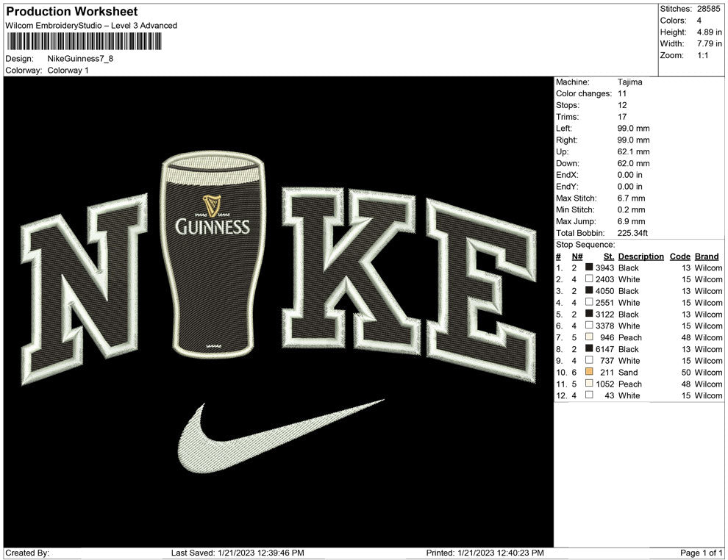Click the code '50' in the Sand row
The image size is (728, 560).
[x=686, y=372]
